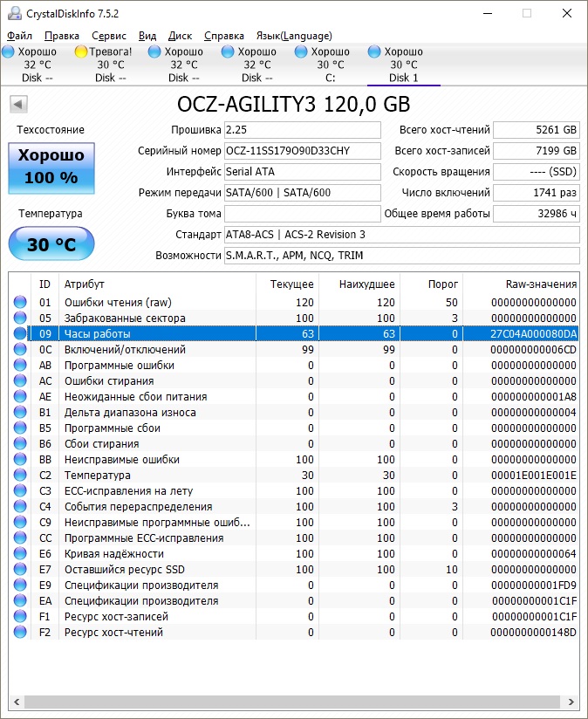Click status orb for Включений/отключений row
This screenshot has height=719, width=588.
20,349
